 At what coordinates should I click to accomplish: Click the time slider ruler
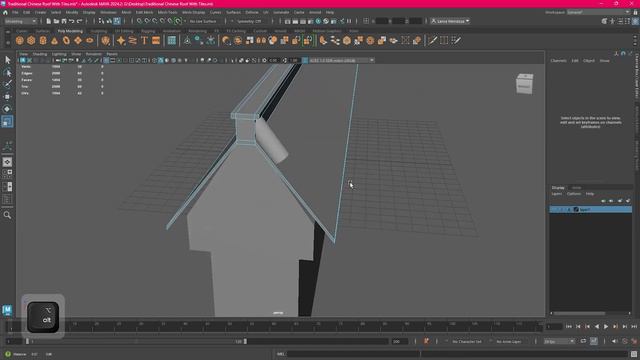click(x=276, y=326)
